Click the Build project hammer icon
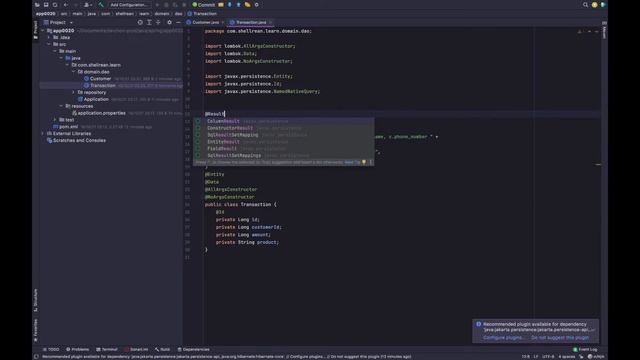 coord(101,5)
